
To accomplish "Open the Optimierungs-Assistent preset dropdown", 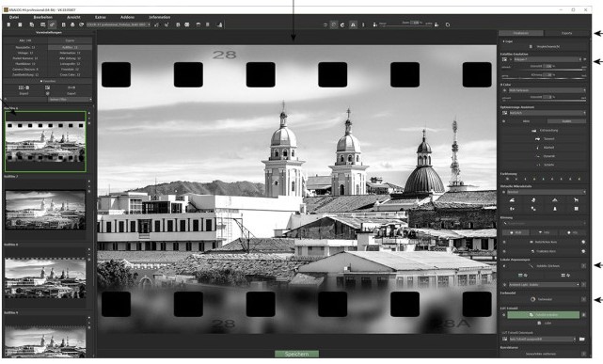I will tap(547, 113).
